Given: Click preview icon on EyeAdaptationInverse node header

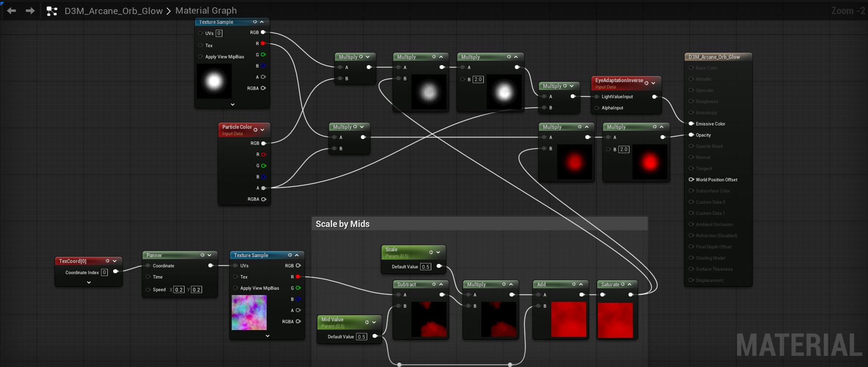Looking at the screenshot, I should pos(647,83).
